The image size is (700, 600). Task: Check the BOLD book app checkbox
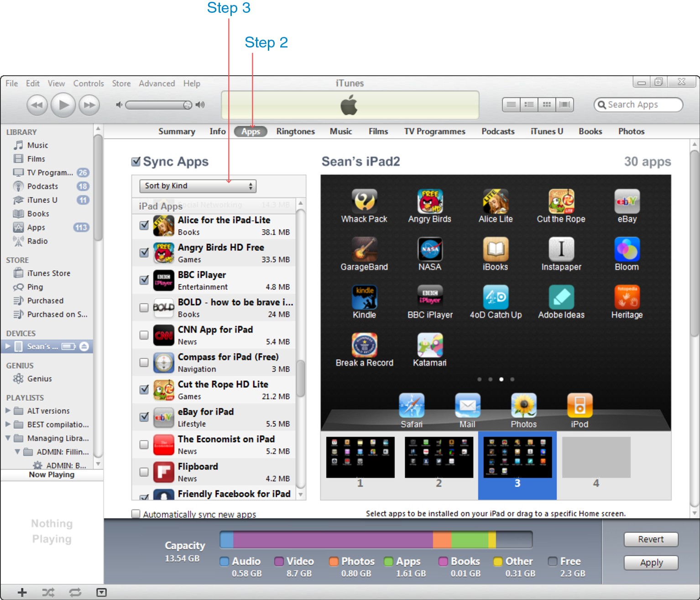(x=144, y=308)
